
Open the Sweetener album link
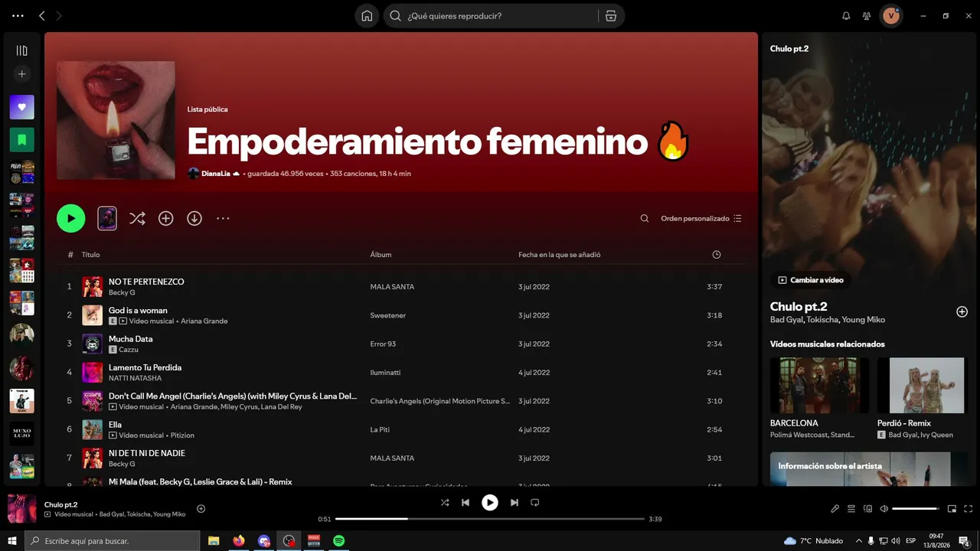[x=388, y=315]
